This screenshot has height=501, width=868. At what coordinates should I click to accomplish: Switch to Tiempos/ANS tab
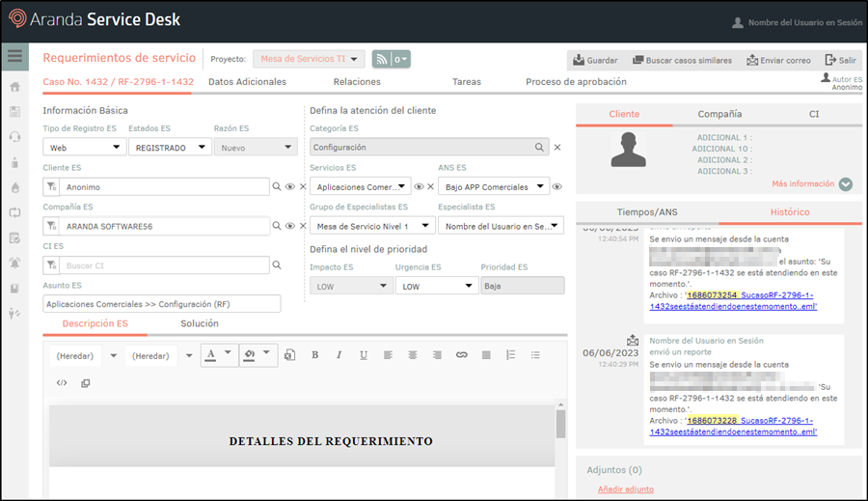pos(647,211)
